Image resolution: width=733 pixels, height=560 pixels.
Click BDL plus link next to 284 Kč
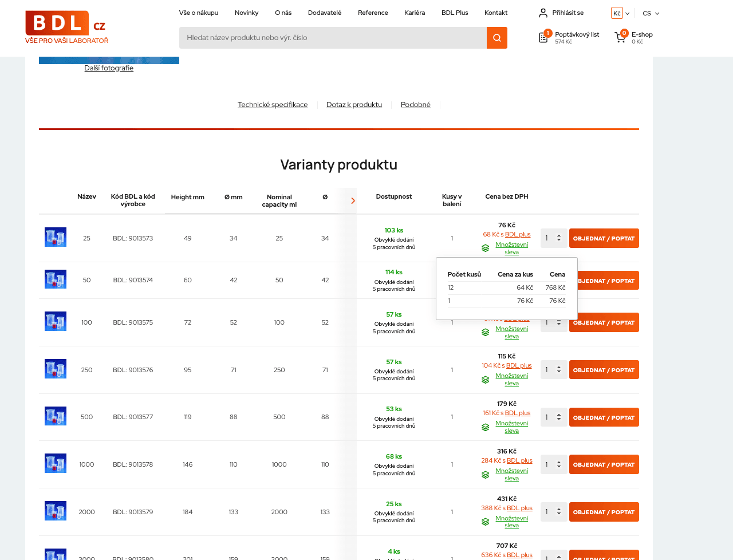coord(519,461)
